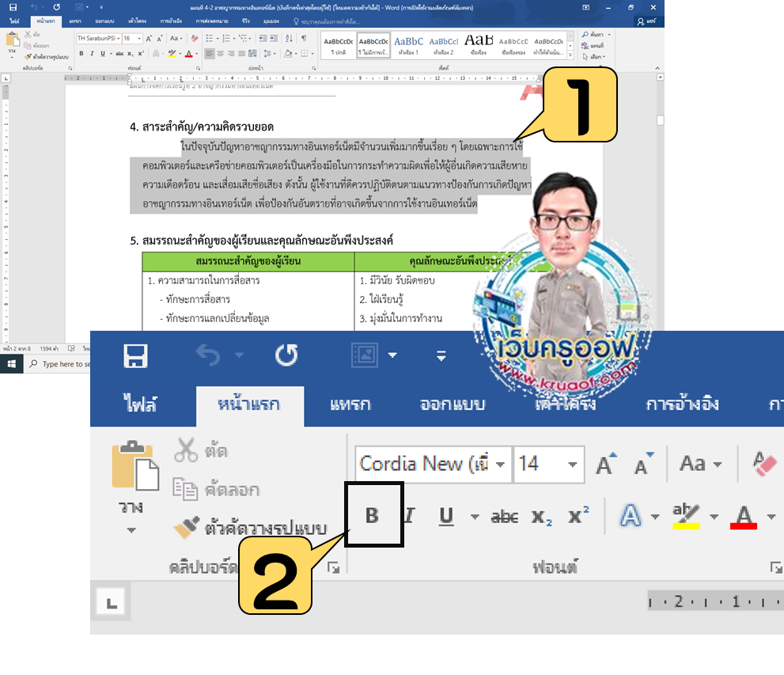Toggle Bold in the black highlighted box
This screenshot has height=675, width=784.
373,516
